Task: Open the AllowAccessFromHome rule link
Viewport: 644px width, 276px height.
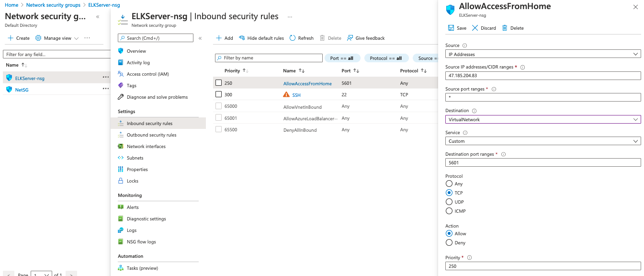Action: pos(307,83)
